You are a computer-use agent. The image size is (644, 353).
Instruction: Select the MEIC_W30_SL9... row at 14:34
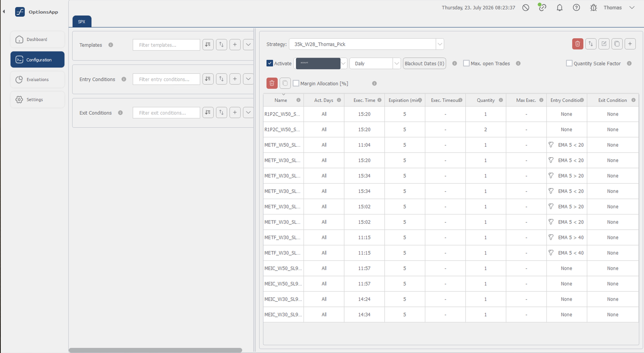[x=283, y=315]
